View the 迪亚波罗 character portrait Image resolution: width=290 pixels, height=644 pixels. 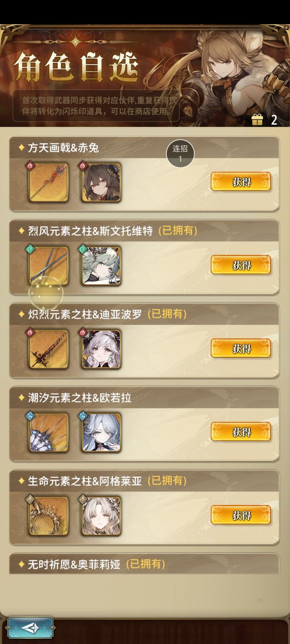pyautogui.click(x=101, y=349)
